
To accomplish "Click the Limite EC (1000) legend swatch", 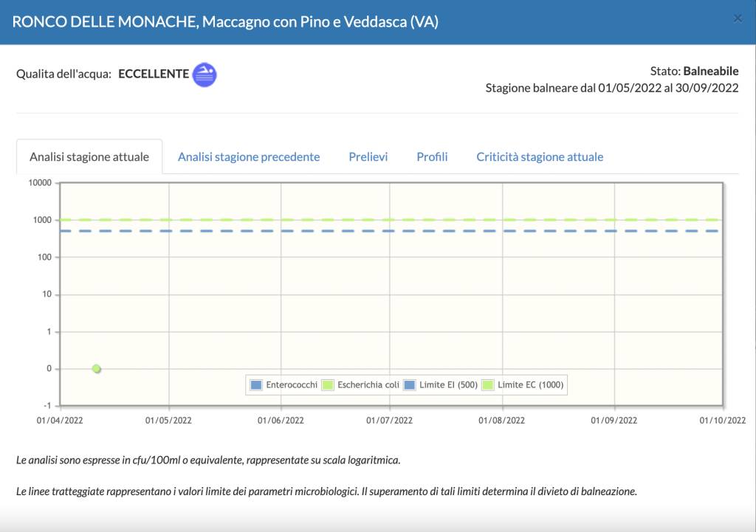I will [x=487, y=385].
